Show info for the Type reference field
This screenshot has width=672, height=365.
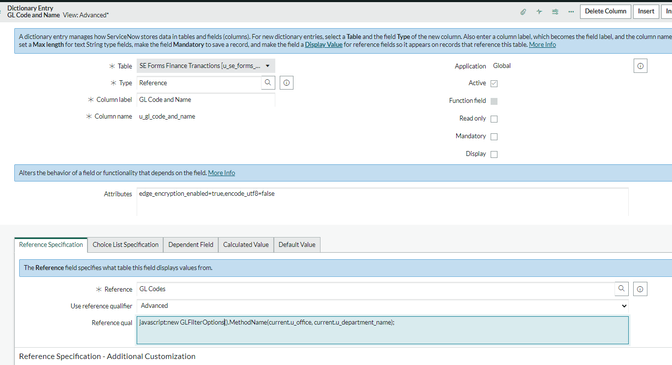[x=286, y=83]
